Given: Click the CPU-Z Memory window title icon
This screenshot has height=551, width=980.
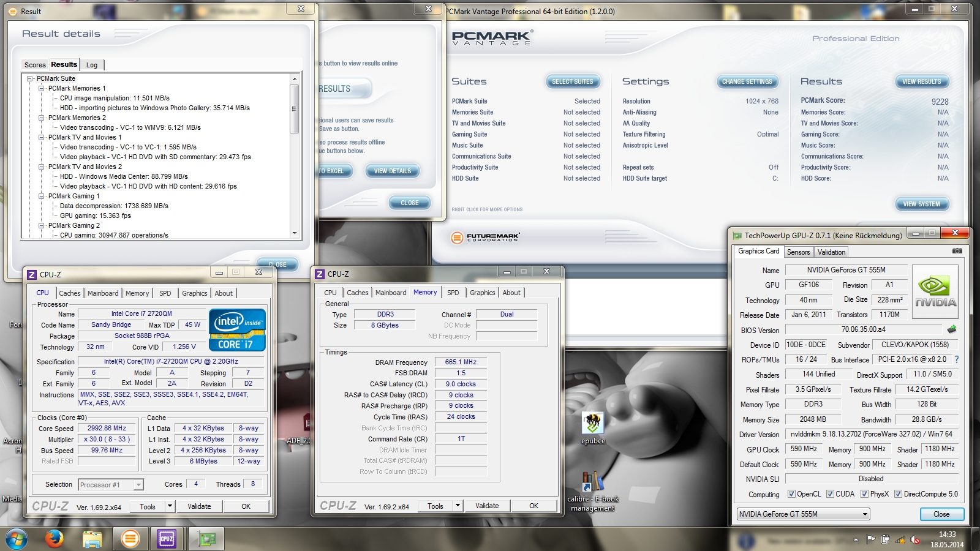Looking at the screenshot, I should coord(320,274).
